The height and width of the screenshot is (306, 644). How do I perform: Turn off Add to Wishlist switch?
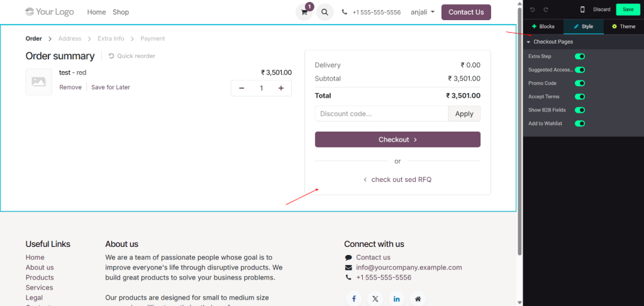click(x=580, y=123)
